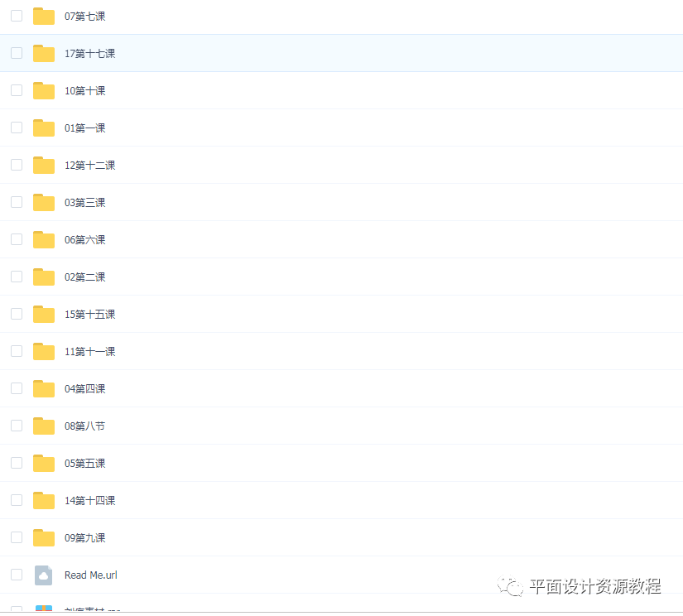683x616 pixels.
Task: Click the folder name 12第十二课
Action: coord(89,166)
